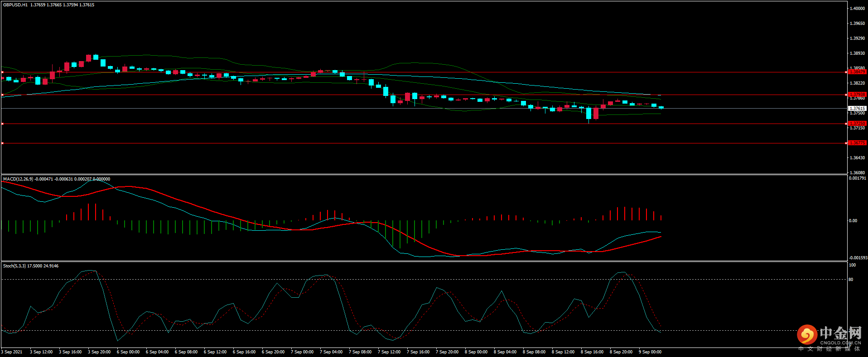Click the red 1.36775 price label
Screen dimensions: 868x357
pyautogui.click(x=857, y=143)
